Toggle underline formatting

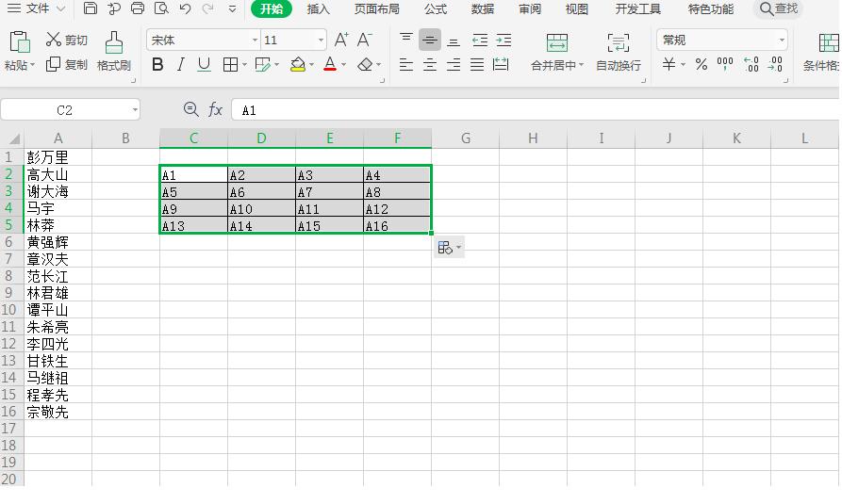(x=204, y=65)
